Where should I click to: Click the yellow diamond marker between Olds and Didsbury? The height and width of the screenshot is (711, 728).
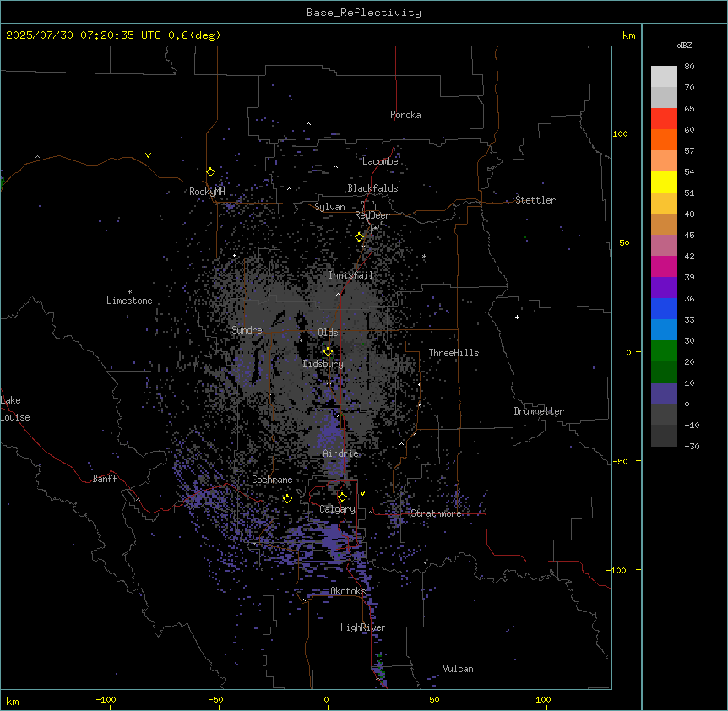[329, 352]
